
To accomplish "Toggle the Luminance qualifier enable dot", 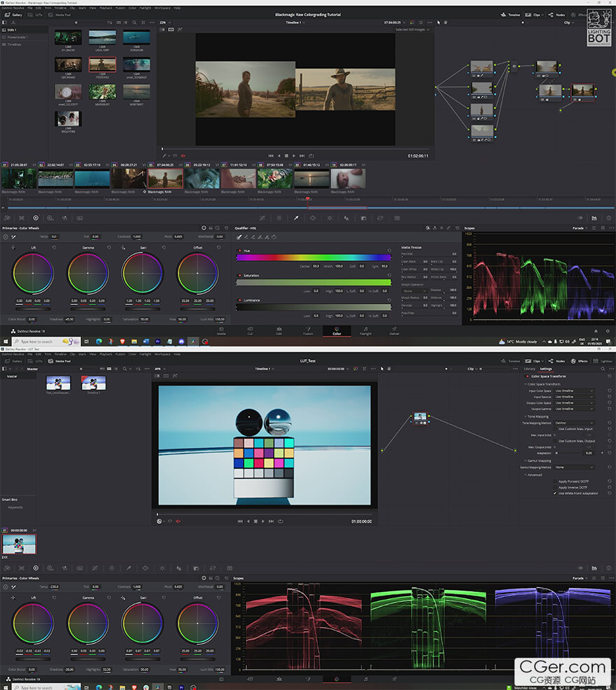I will pyautogui.click(x=239, y=300).
